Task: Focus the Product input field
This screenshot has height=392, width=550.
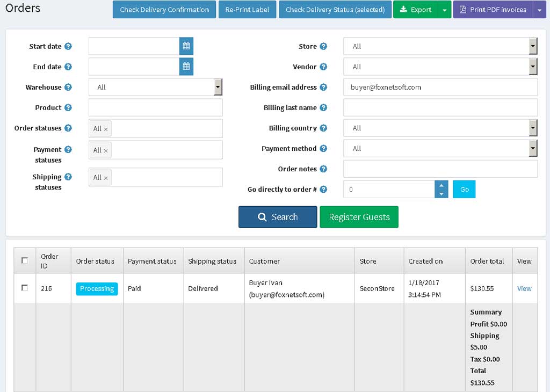Action: (x=156, y=107)
